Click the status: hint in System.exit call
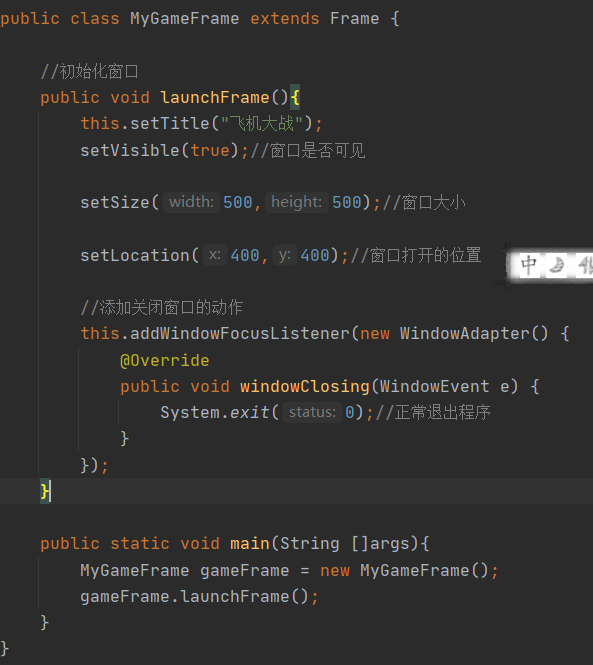This screenshot has height=665, width=593. pos(312,412)
